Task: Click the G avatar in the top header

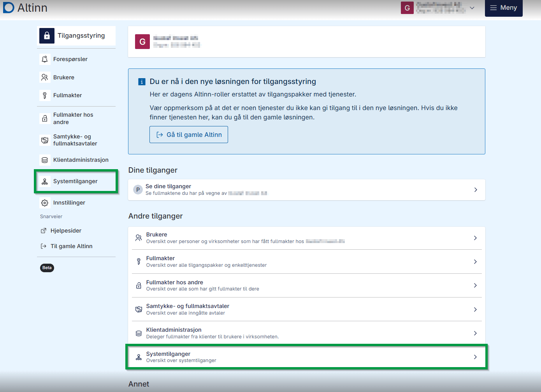Action: [x=407, y=8]
